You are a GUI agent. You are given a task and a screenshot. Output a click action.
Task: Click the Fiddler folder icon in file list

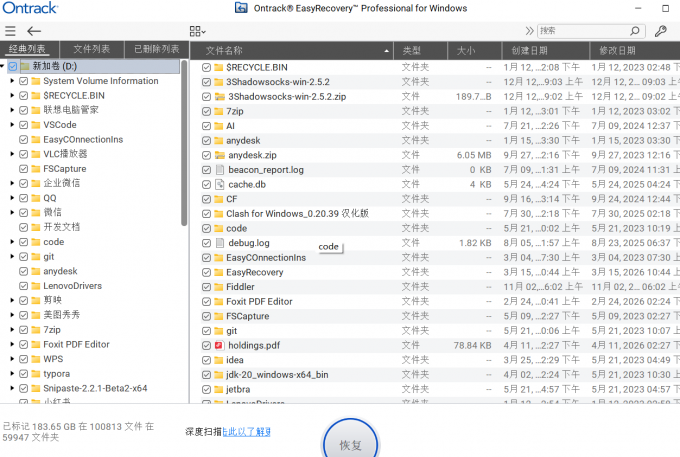pos(219,287)
